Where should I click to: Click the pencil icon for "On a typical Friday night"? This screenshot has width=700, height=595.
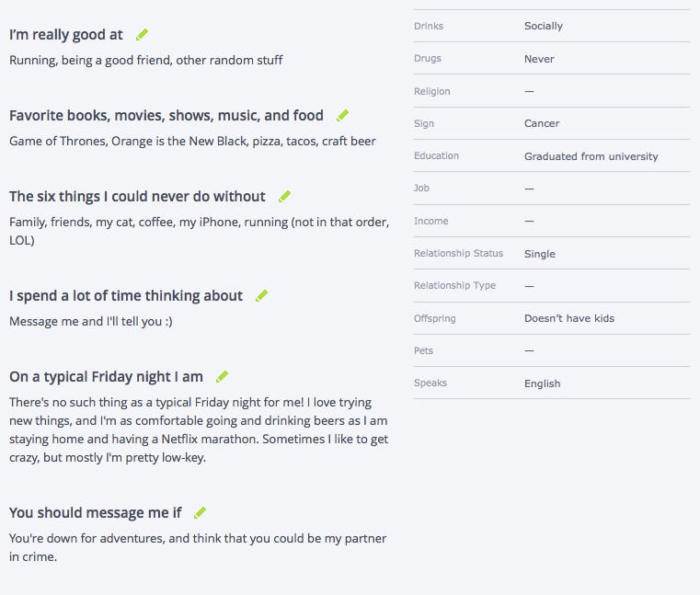pyautogui.click(x=222, y=377)
